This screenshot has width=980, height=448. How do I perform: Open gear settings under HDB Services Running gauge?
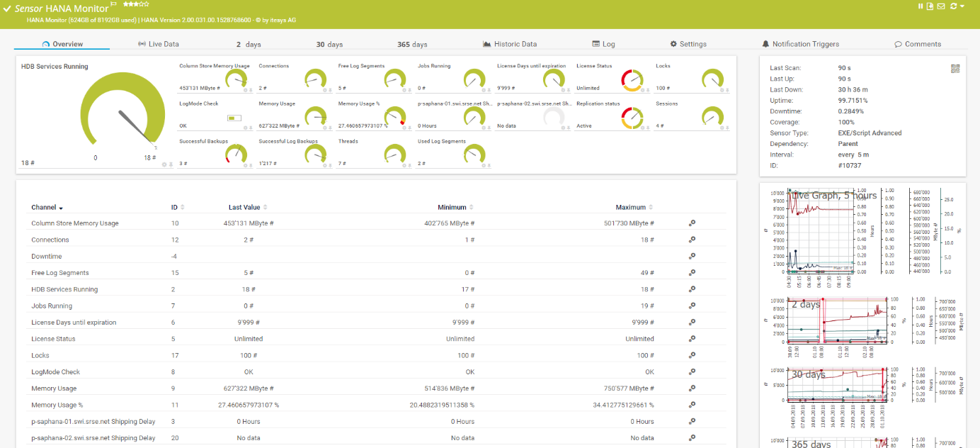(164, 164)
